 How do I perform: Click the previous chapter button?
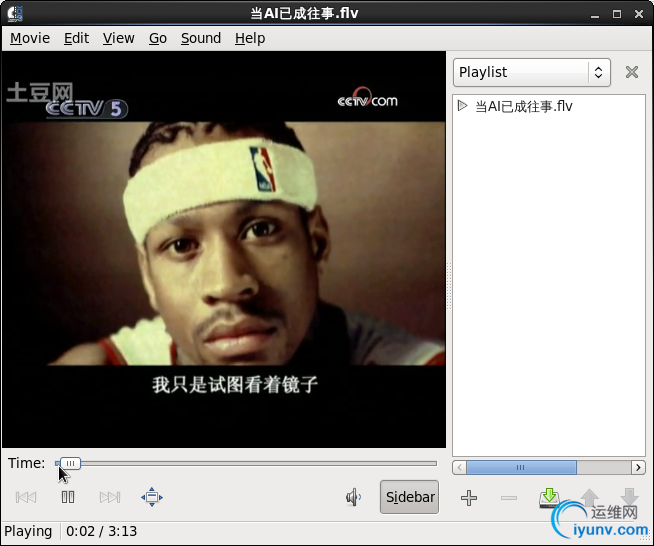[26, 497]
